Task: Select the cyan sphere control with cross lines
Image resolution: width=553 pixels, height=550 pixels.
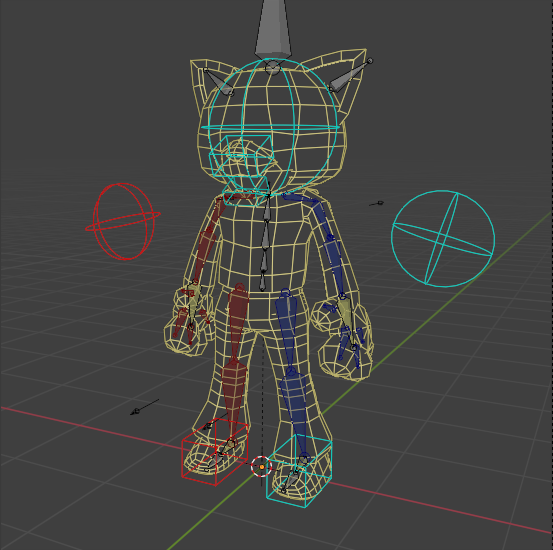Action: tap(443, 239)
